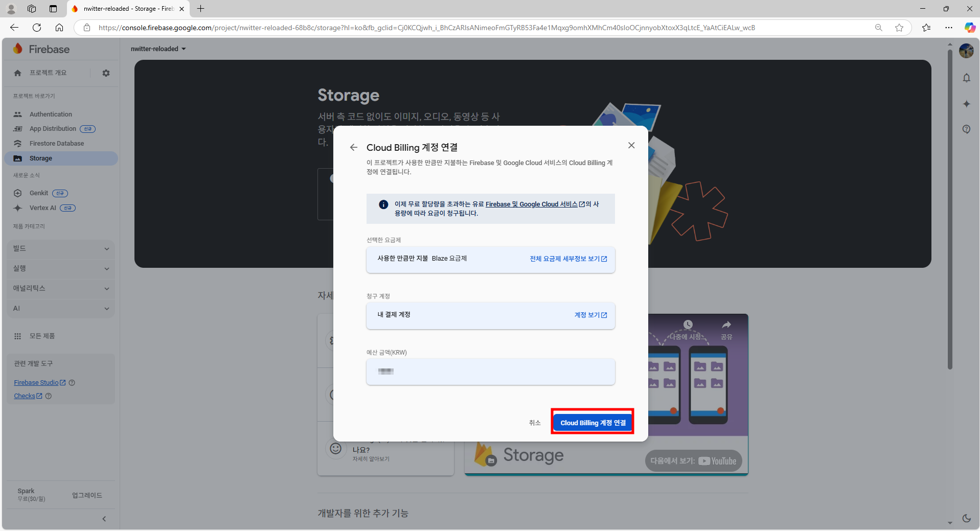
Task: Close the nwitter-reloaded tab
Action: point(181,9)
